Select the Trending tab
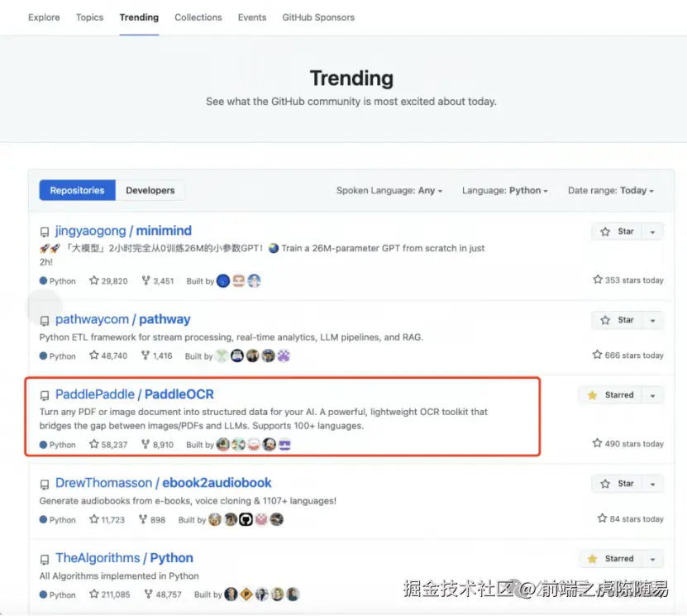This screenshot has width=687, height=616. tap(139, 17)
